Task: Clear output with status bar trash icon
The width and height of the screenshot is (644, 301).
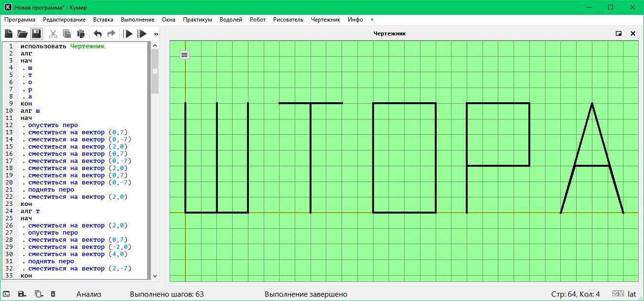Action: 53,294
